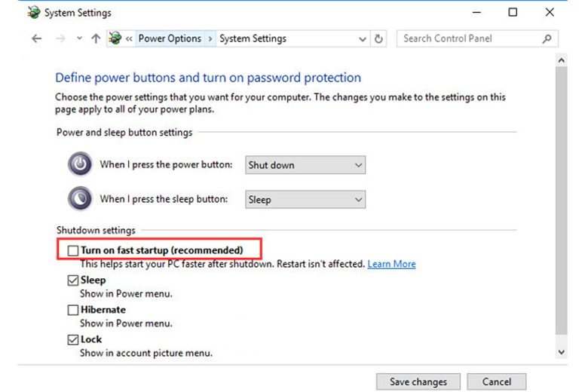Open recent locations chevron next to forward arrow
Image resolution: width=588 pixels, height=392 pixels.
(80, 38)
